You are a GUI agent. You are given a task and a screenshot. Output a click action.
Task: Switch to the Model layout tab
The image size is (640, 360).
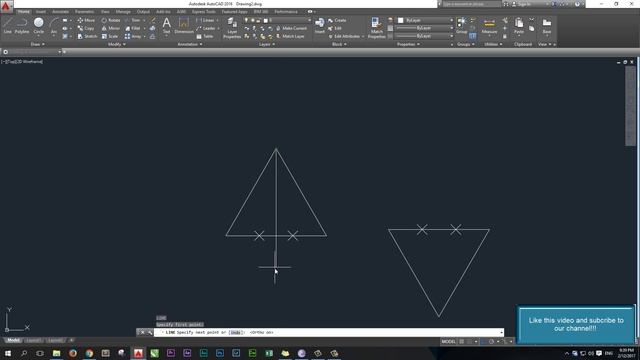point(13,340)
